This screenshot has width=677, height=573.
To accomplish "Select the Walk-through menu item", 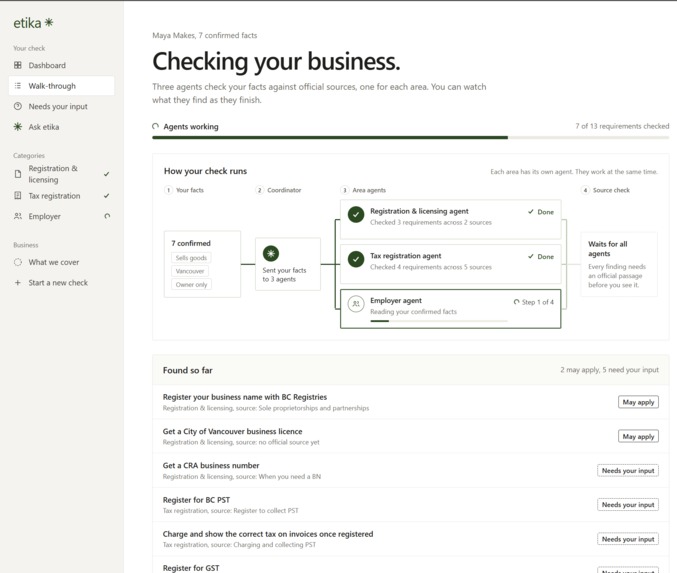I will [x=61, y=86].
